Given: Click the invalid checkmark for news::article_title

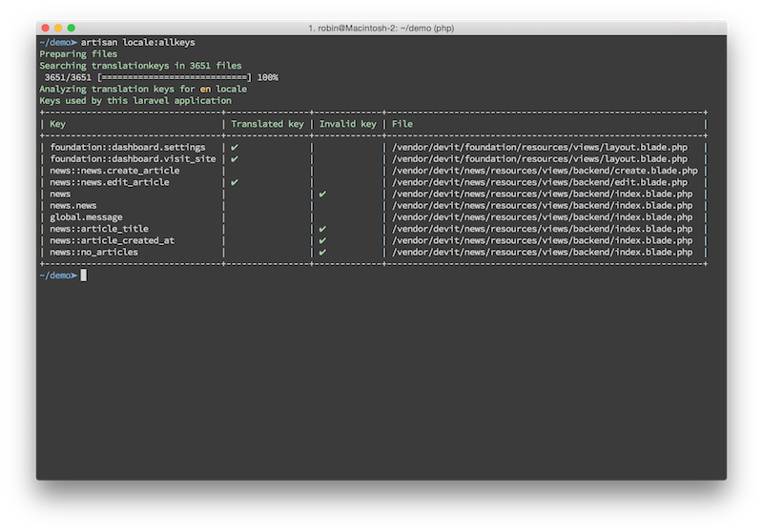Looking at the screenshot, I should 322,229.
